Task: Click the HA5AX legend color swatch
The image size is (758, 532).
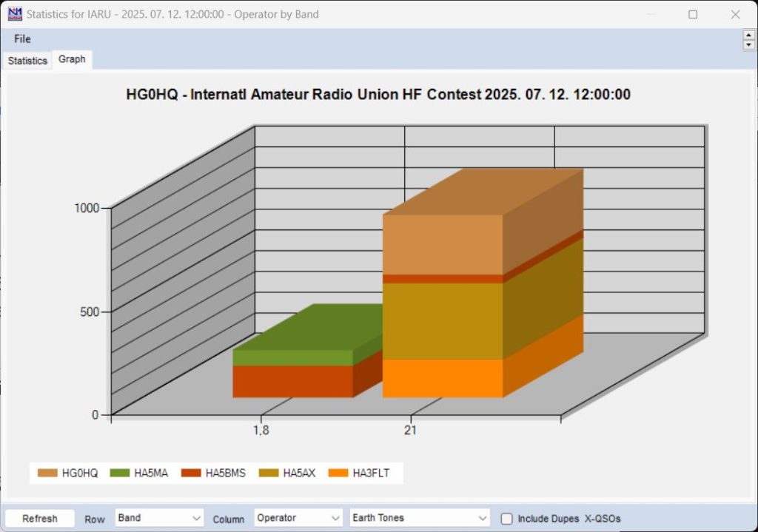Action: (x=269, y=473)
